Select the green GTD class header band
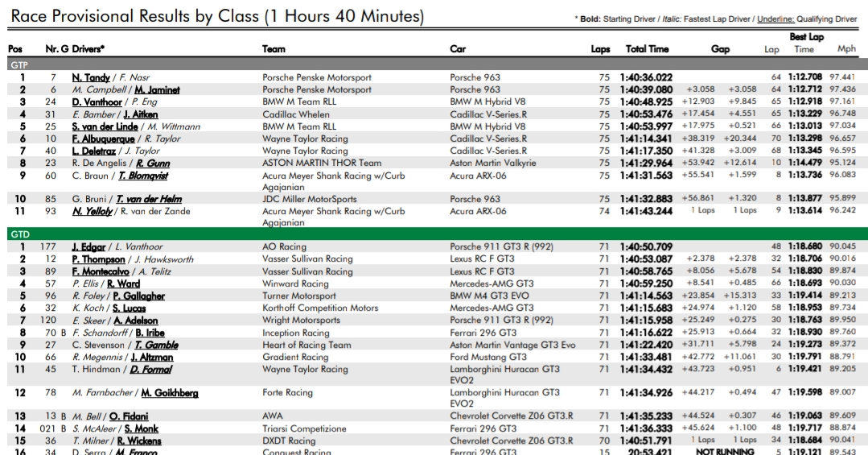This screenshot has height=455, width=868. pyautogui.click(x=434, y=234)
